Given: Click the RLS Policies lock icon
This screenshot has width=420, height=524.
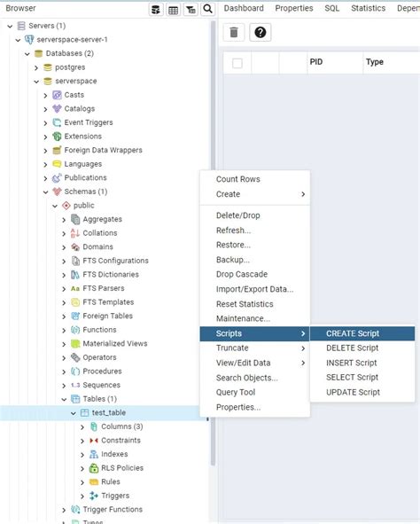Looking at the screenshot, I should (x=94, y=468).
